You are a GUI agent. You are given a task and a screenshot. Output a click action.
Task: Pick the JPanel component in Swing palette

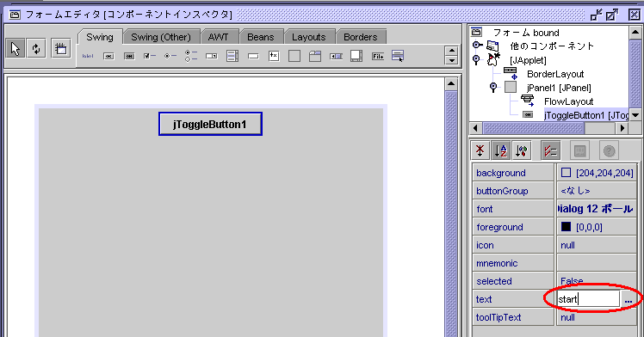coord(294,56)
